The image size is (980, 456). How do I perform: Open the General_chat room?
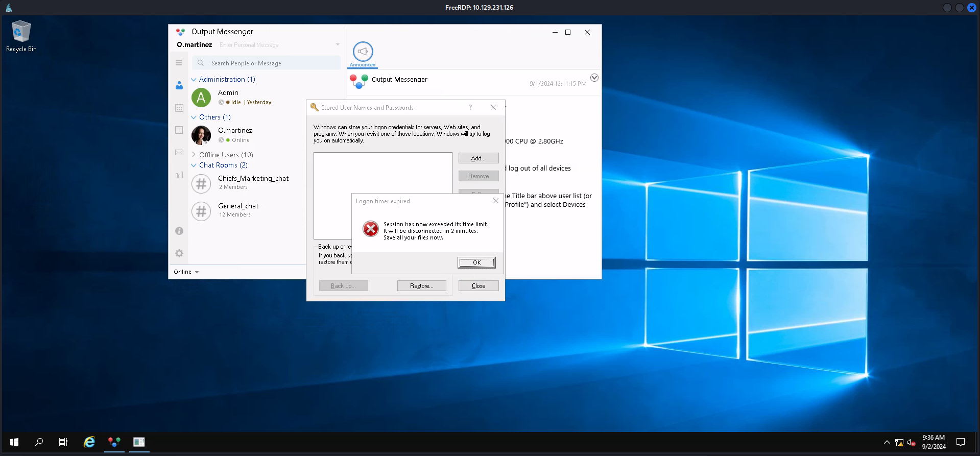pyautogui.click(x=238, y=206)
